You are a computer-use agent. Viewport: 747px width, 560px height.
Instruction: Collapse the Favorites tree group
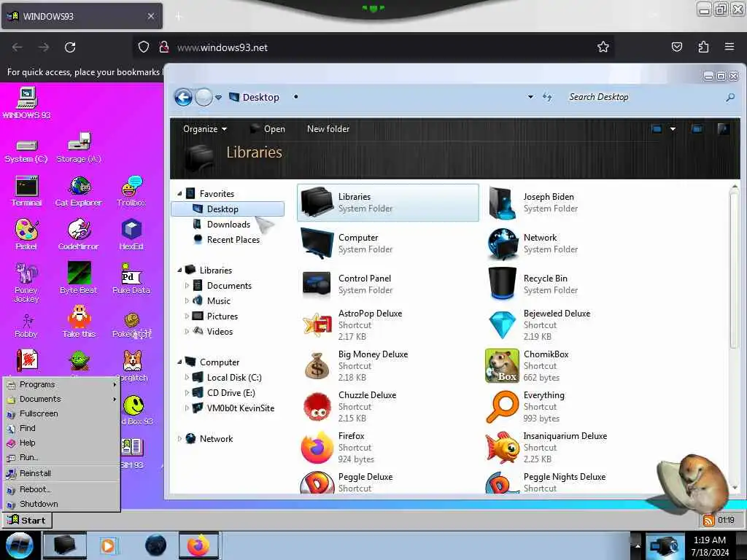tap(179, 194)
